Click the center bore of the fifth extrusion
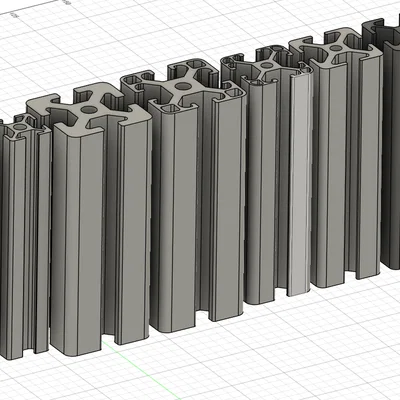This screenshot has height=400, width=400. click(335, 47)
